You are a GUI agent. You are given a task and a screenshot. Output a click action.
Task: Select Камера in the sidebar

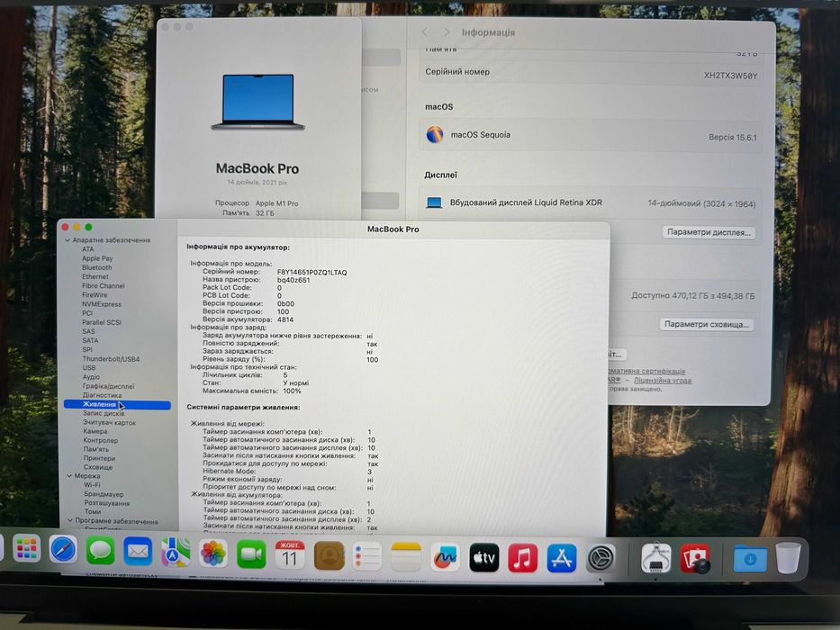tap(95, 431)
